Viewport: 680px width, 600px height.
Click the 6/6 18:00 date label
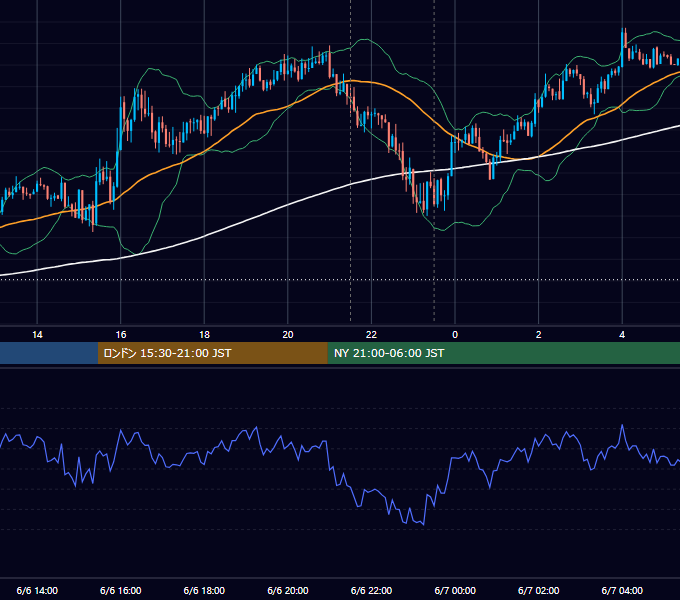click(204, 590)
